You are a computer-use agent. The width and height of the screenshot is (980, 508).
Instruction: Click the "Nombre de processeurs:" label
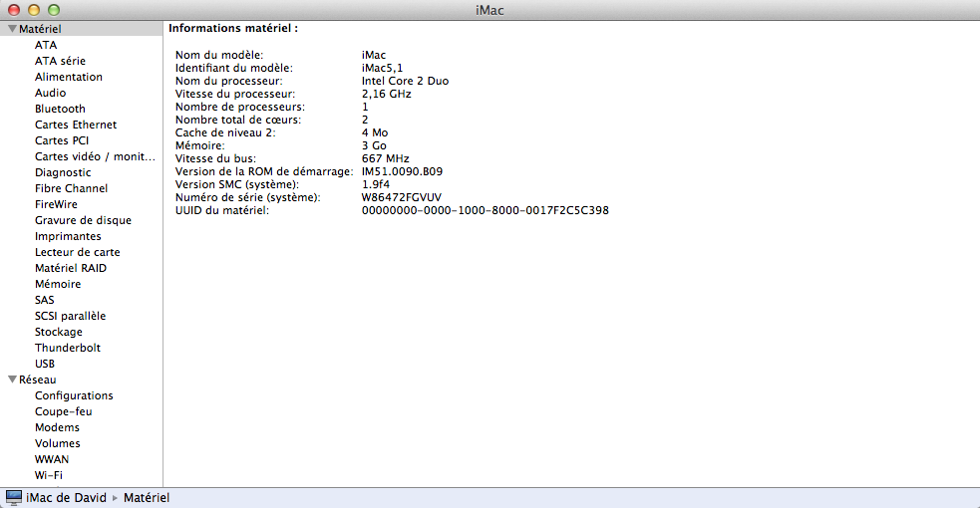tap(240, 107)
